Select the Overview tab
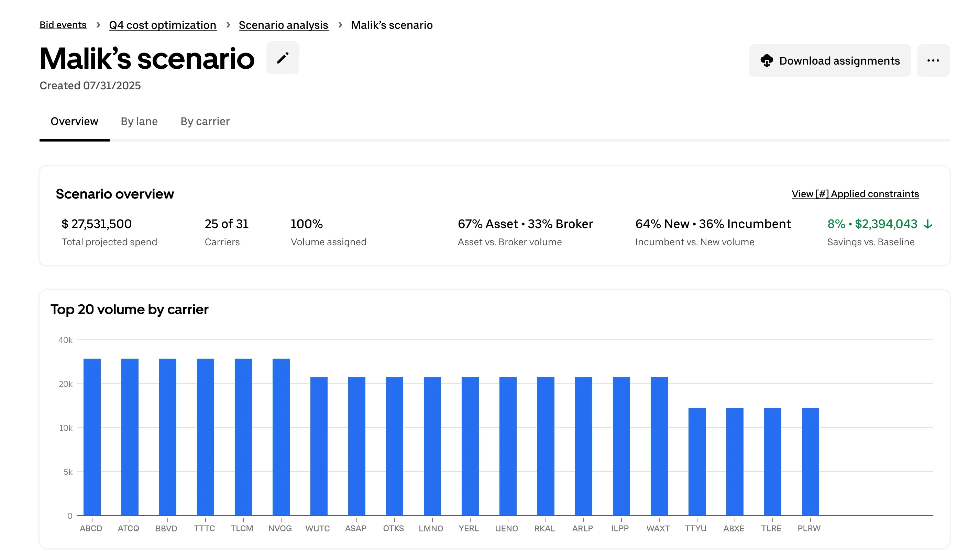The width and height of the screenshot is (980, 551). point(75,121)
